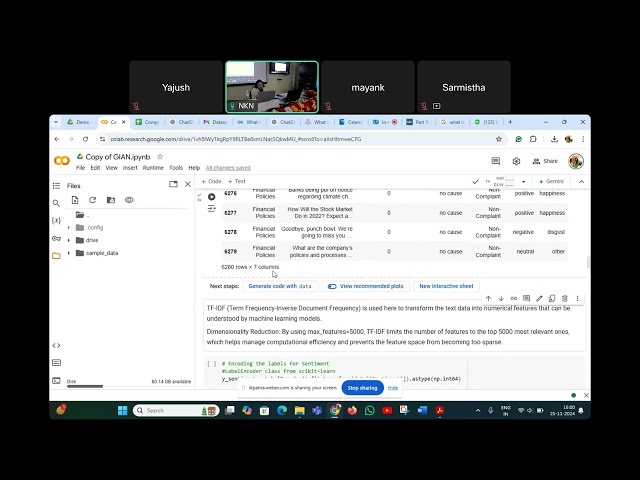Delete the cell trash icon
Image resolution: width=640 pixels, height=480 pixels.
pos(565,298)
